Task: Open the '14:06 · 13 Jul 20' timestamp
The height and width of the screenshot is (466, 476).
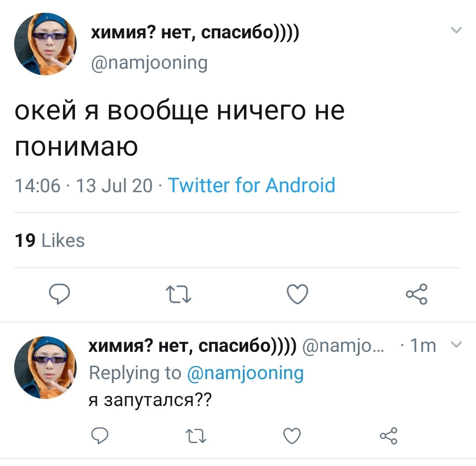Action: (83, 185)
